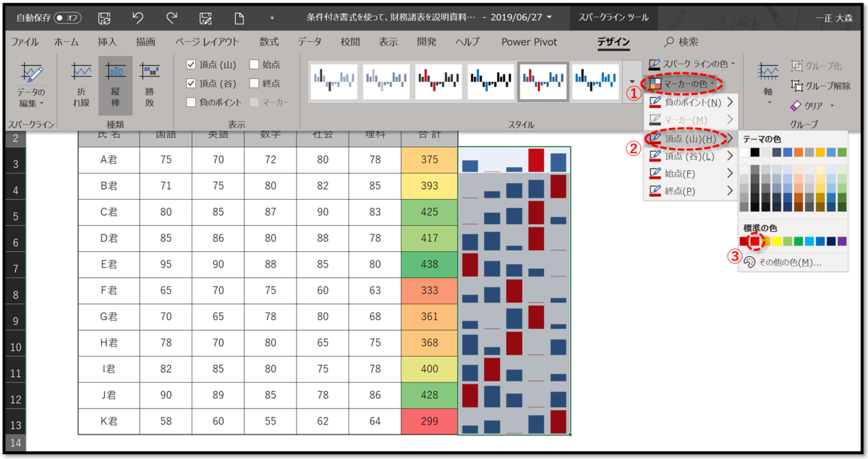Switch sparkline type to 折れ線
The image size is (868, 459).
pyautogui.click(x=81, y=85)
